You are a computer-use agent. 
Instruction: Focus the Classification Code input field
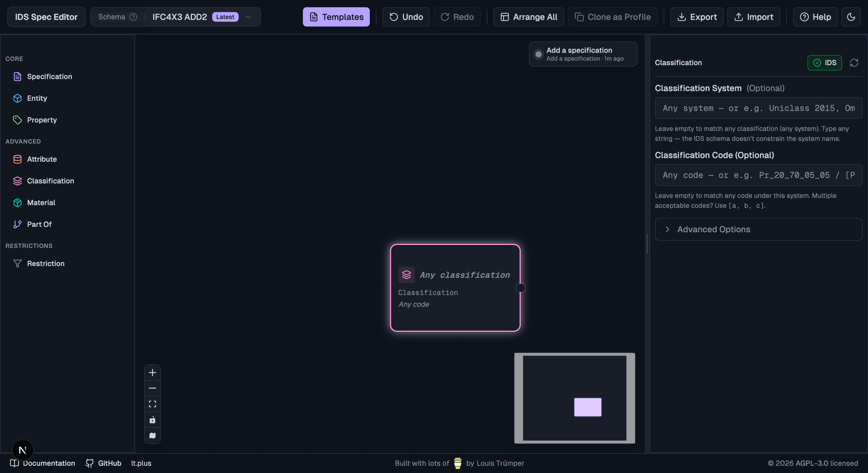click(x=758, y=175)
